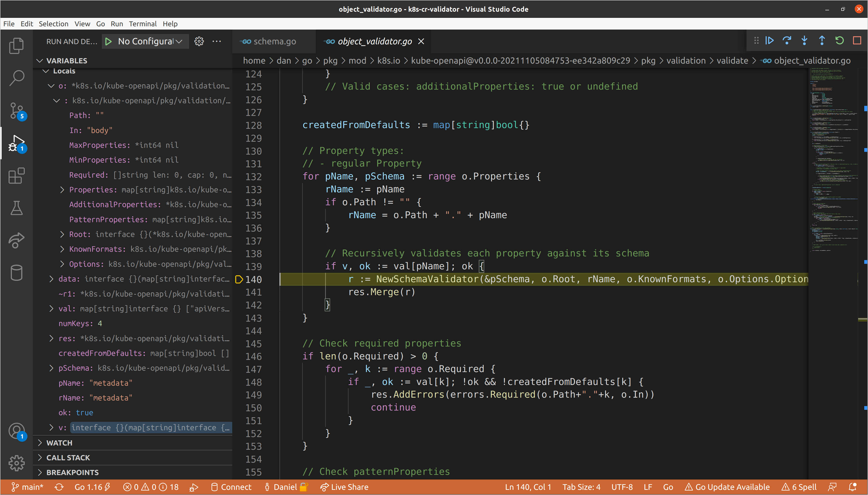Viewport: 868px width, 495px height.
Task: Expand the Properties variable node
Action: 62,190
